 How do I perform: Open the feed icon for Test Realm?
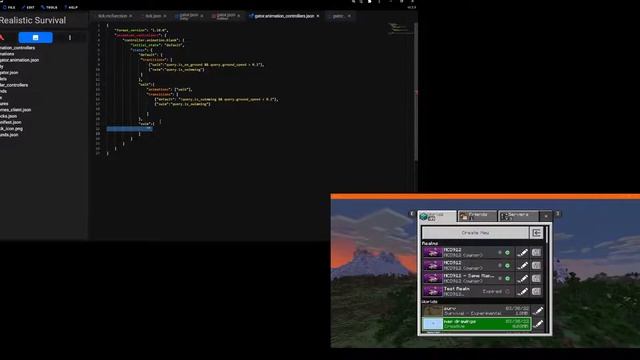[536, 291]
